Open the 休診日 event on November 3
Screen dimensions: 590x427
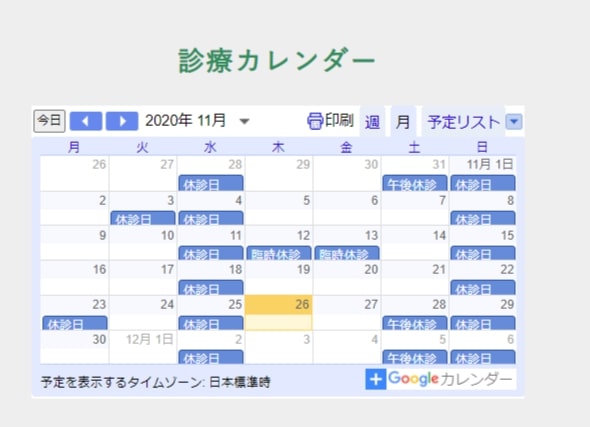[x=143, y=218]
